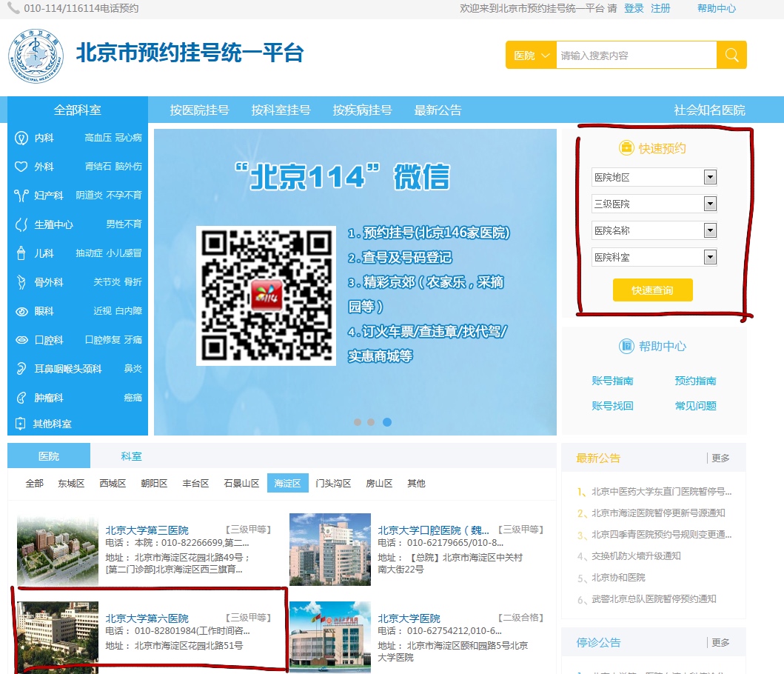Click the 外科 heart icon
This screenshot has height=674, width=784.
21,167
